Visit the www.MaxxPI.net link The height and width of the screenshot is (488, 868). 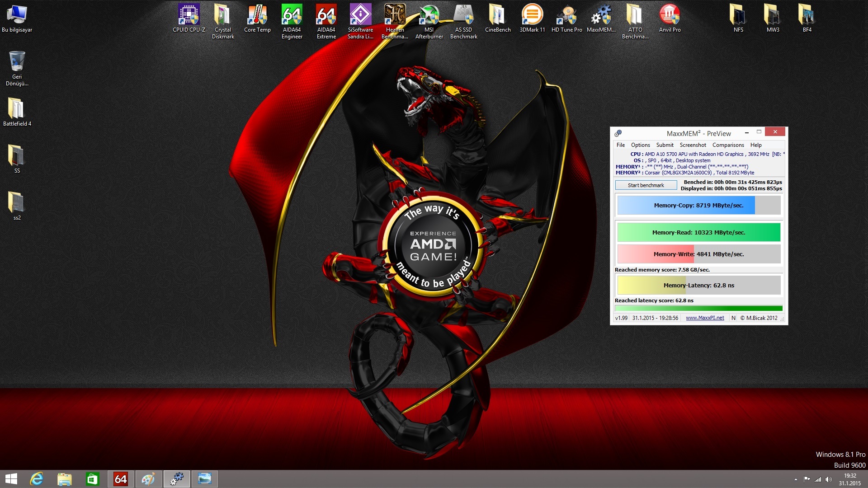tap(705, 318)
